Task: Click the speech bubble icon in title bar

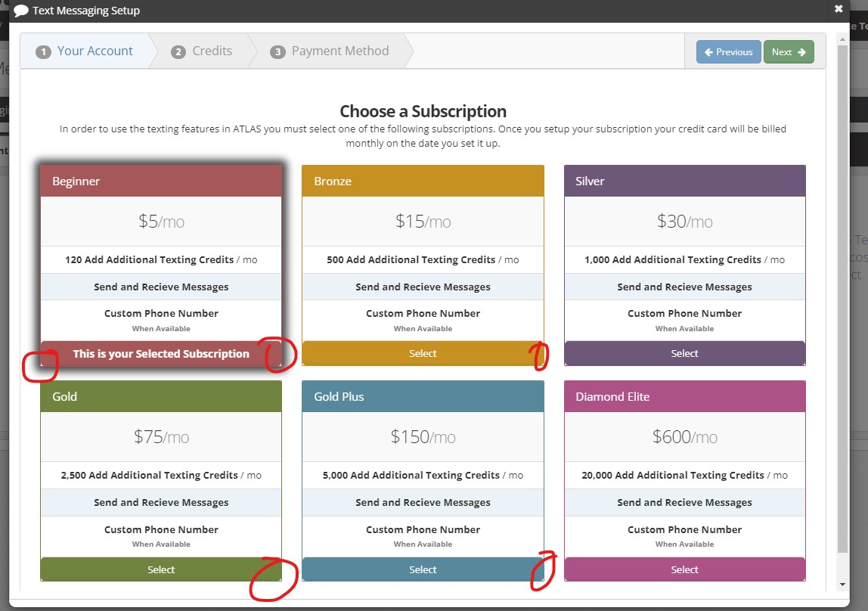Action: pos(21,11)
